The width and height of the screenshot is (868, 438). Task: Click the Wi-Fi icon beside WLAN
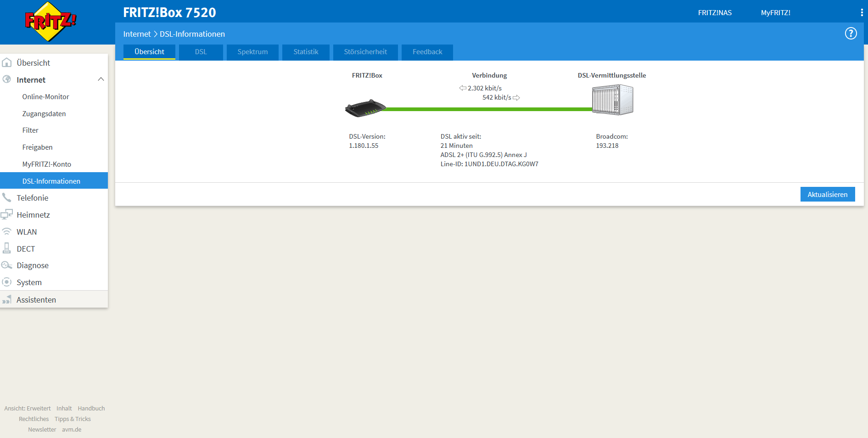point(7,231)
